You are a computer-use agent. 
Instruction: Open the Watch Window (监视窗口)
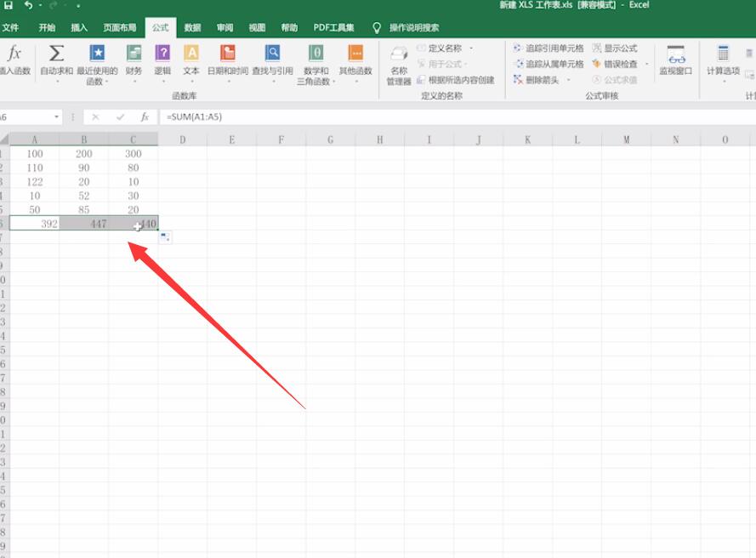675,60
